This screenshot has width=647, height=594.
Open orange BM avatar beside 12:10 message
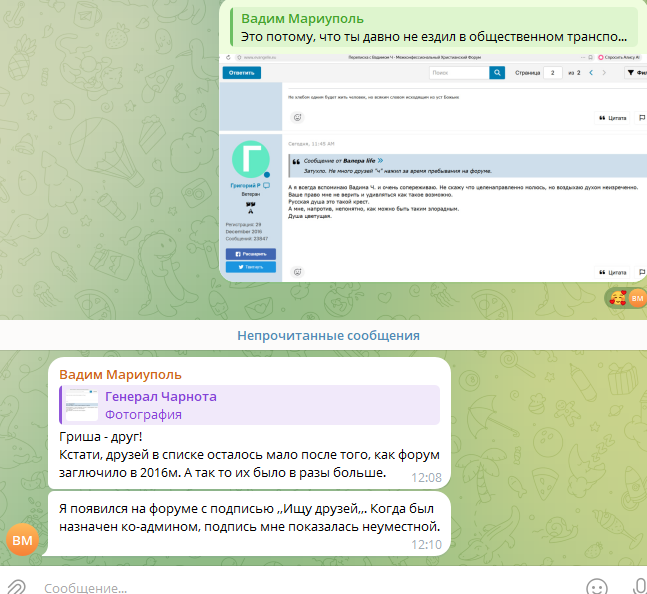point(22,540)
